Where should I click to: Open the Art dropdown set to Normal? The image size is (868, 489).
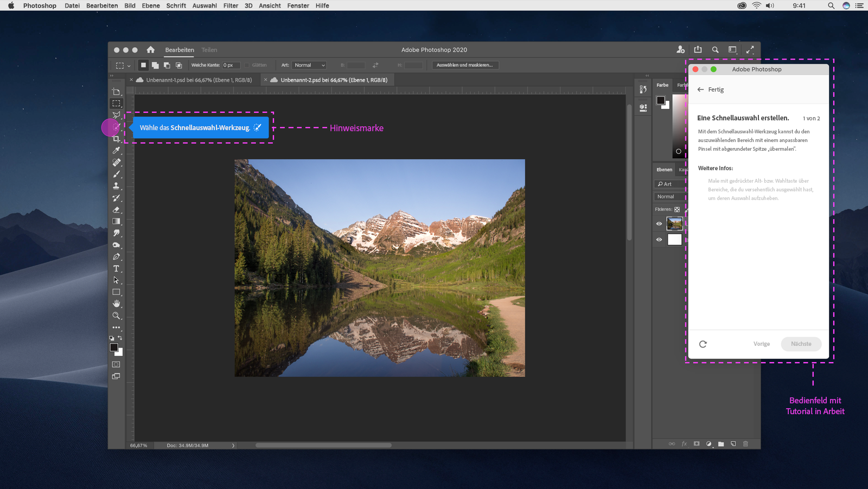coord(309,65)
